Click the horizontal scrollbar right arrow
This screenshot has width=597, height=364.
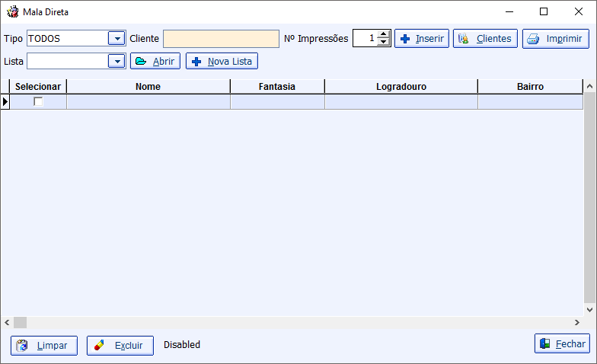click(x=577, y=323)
